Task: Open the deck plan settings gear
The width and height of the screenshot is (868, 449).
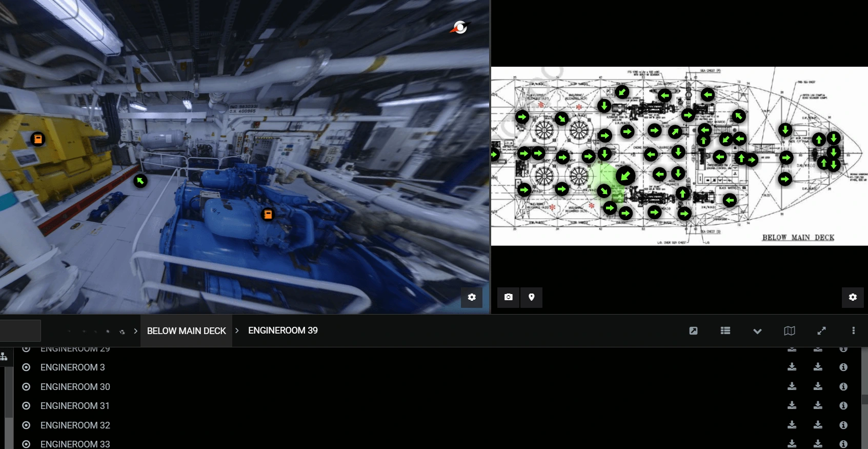Action: tap(853, 297)
